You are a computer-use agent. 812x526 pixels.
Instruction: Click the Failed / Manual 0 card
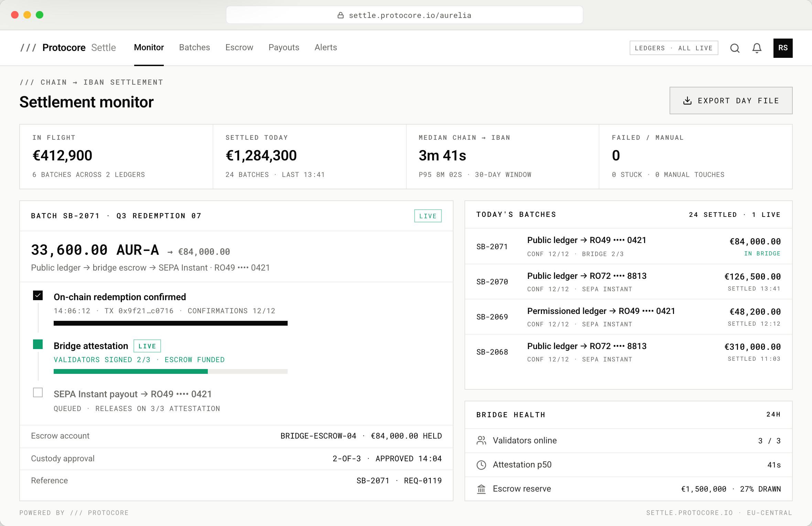pyautogui.click(x=696, y=157)
